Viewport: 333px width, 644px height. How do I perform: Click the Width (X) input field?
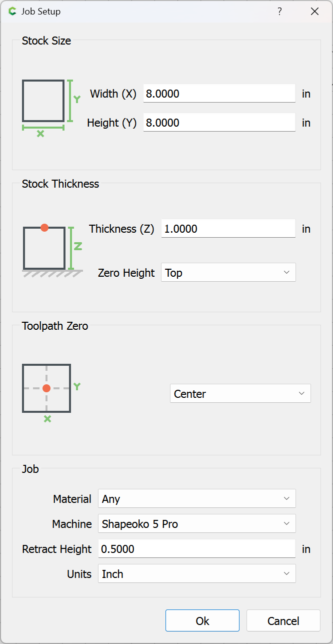click(219, 94)
